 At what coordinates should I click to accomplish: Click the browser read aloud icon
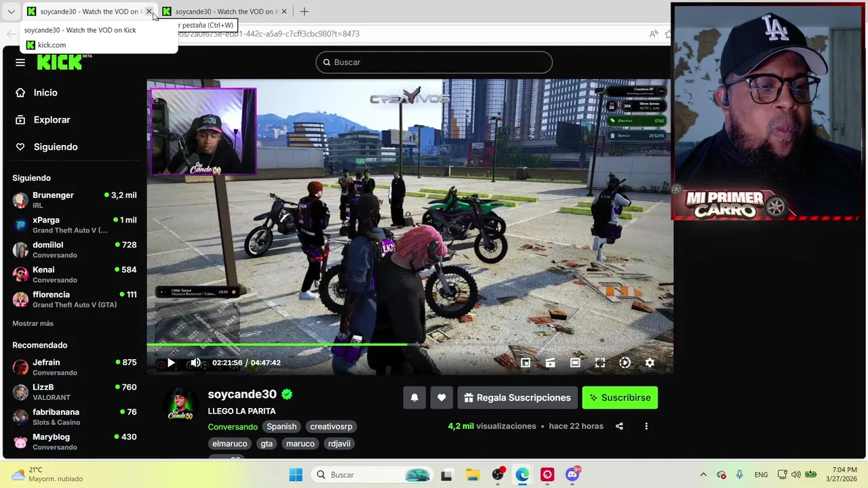click(x=654, y=34)
